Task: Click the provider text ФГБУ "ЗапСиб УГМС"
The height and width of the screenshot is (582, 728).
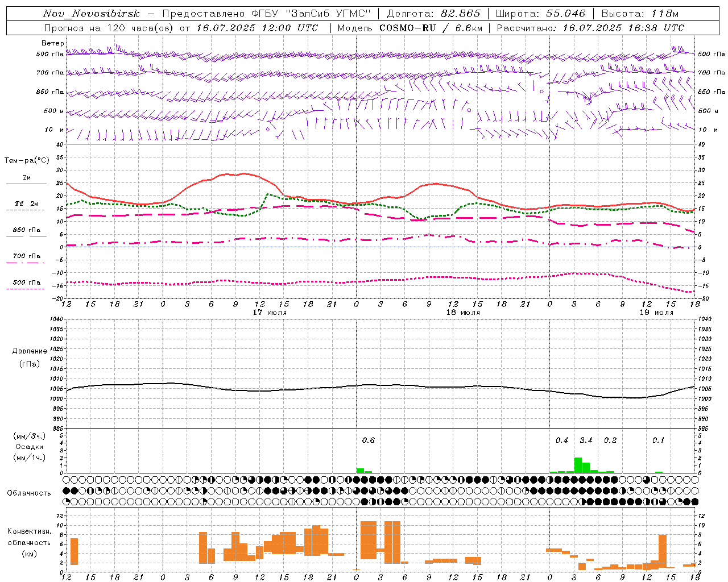Action: (x=311, y=14)
